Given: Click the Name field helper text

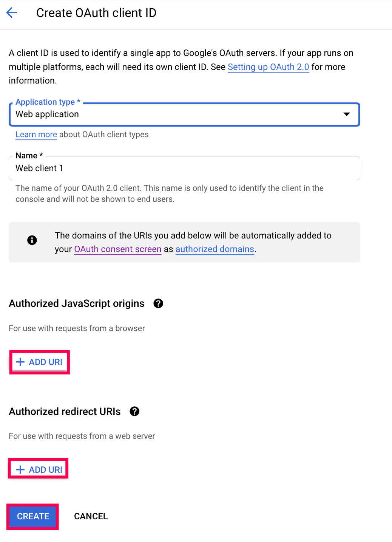Looking at the screenshot, I should tap(170, 194).
